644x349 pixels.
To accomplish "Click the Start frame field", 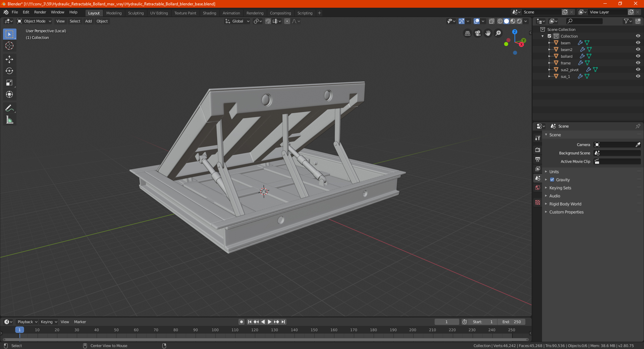I will coord(483,322).
